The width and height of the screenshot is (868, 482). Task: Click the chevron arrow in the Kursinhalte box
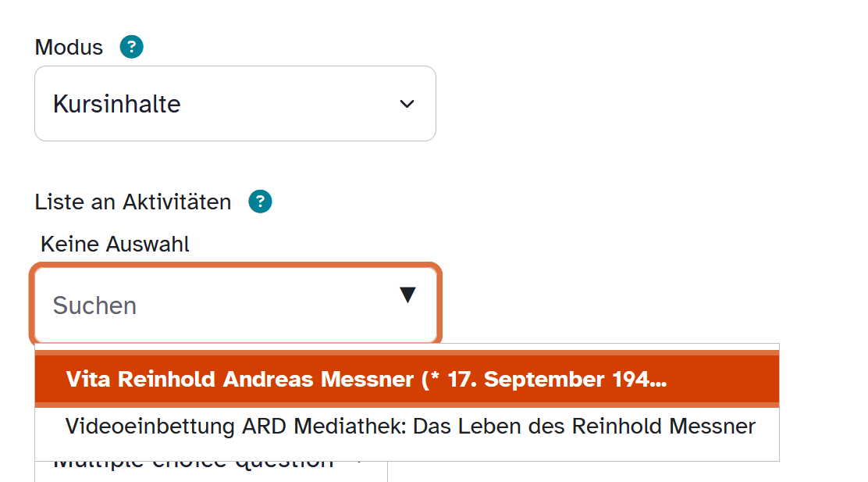(407, 104)
